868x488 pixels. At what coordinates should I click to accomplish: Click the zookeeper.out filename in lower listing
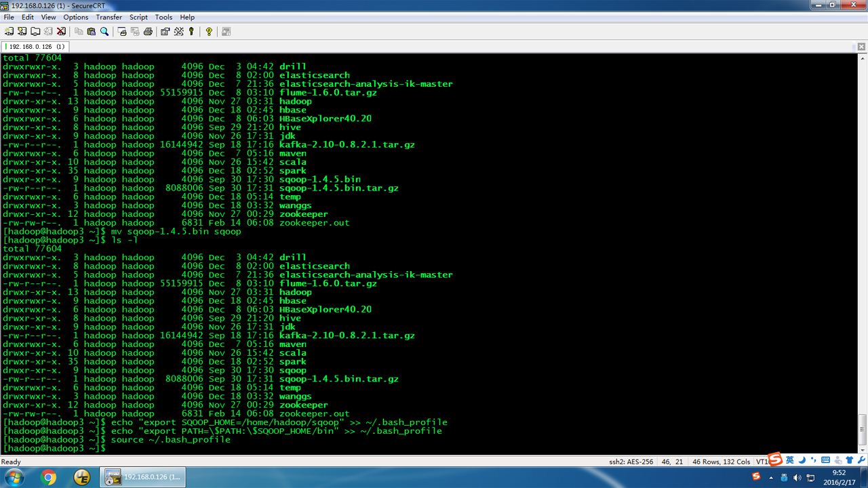pyautogui.click(x=315, y=413)
